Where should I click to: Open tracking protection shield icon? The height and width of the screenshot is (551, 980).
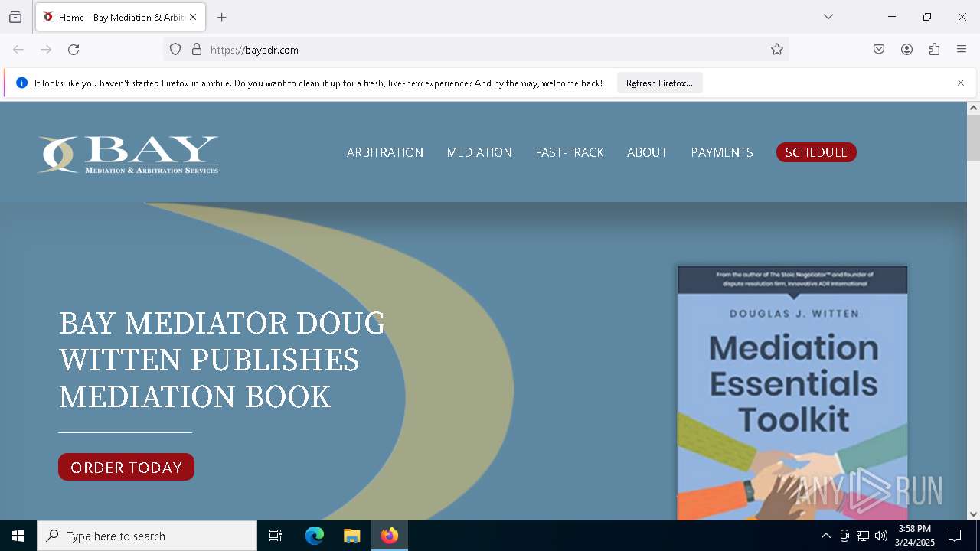175,50
